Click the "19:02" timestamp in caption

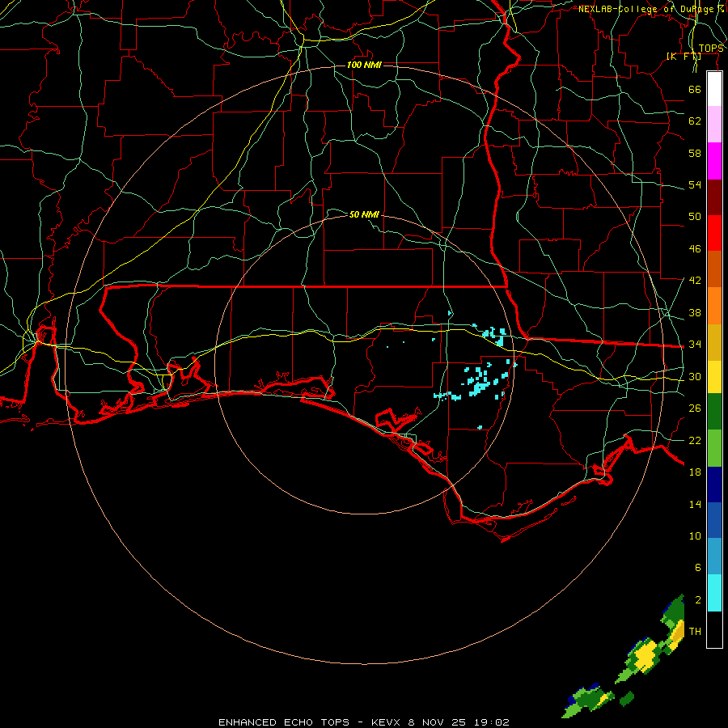coord(492,722)
